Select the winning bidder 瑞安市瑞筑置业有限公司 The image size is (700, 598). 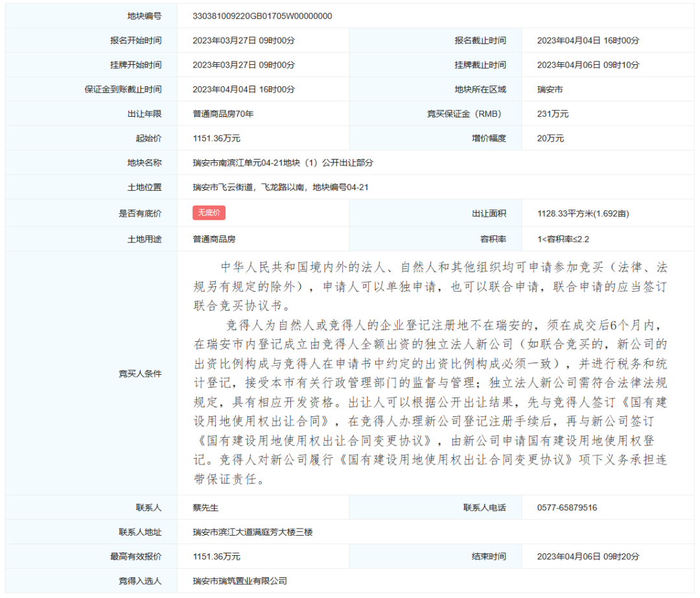tap(240, 581)
